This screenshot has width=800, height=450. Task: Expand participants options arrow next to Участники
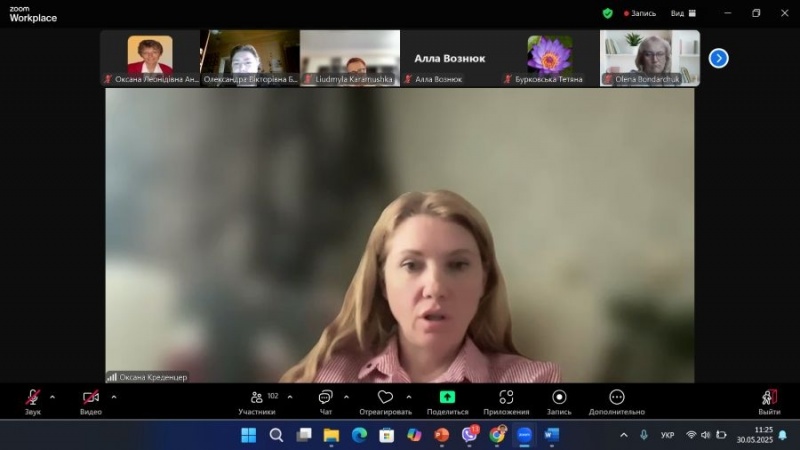(290, 397)
